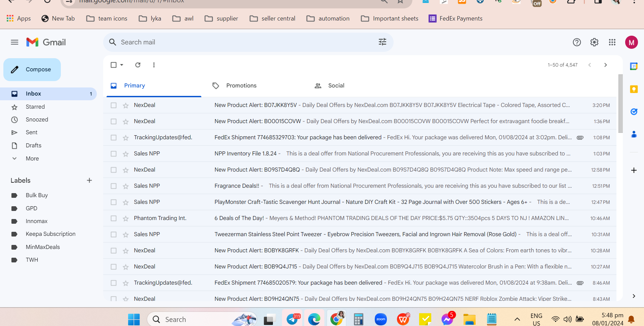
Task: Open the FedEx Payments bookmark
Action: [x=455, y=19]
